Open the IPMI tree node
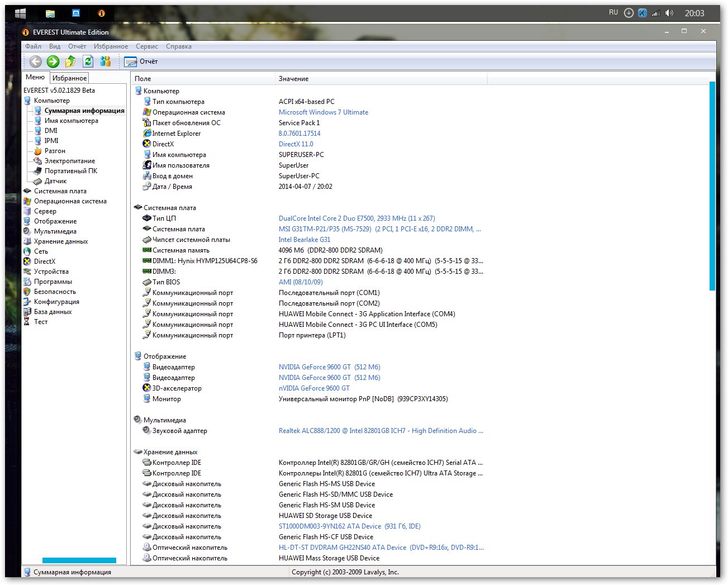The image size is (728, 585). tap(51, 141)
